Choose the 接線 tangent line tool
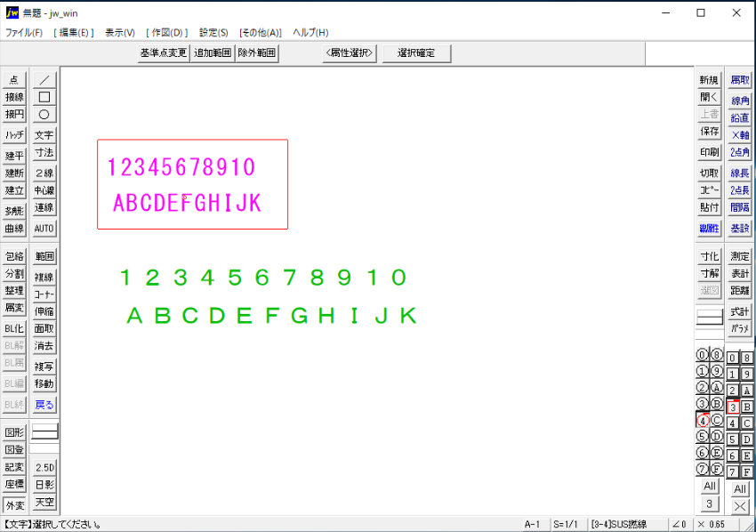Image resolution: width=756 pixels, height=532 pixels. [x=14, y=97]
